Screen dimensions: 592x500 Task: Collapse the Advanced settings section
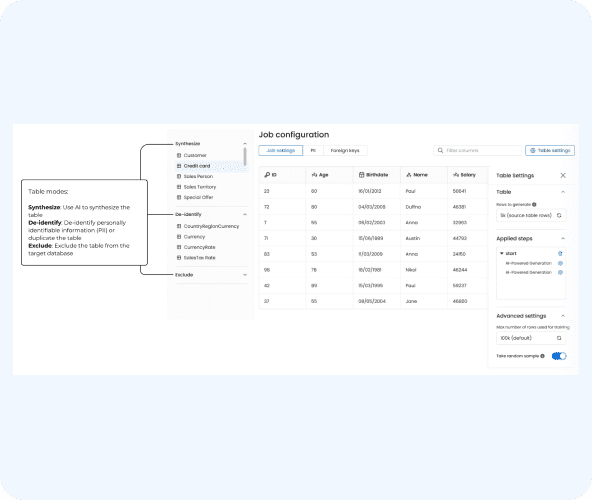[x=563, y=316]
